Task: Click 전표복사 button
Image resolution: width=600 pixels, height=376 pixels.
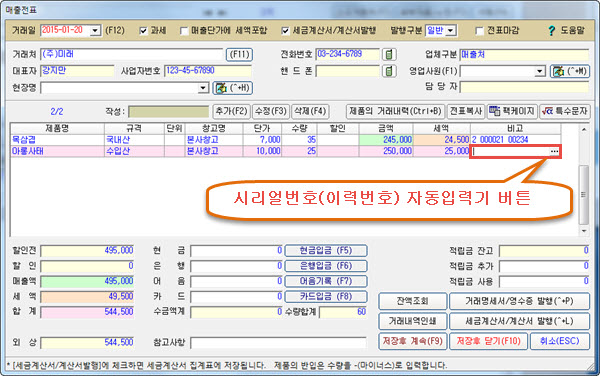Action: [x=466, y=111]
